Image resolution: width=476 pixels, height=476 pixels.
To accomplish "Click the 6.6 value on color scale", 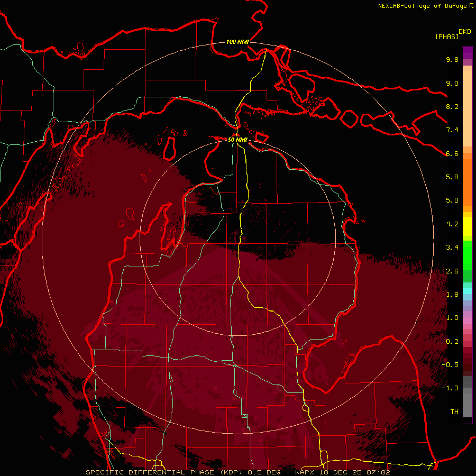I will pos(452,153).
